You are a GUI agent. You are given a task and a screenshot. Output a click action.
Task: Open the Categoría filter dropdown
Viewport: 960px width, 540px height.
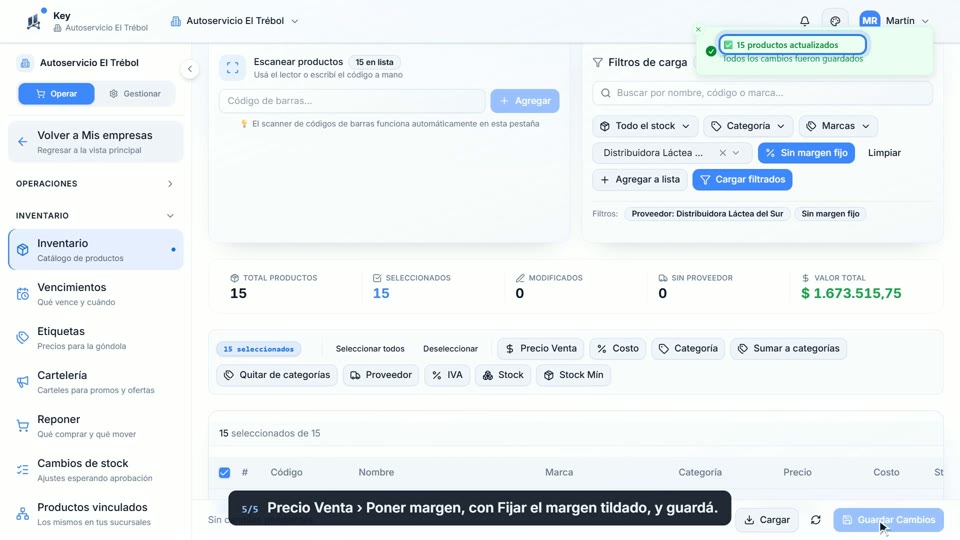748,126
